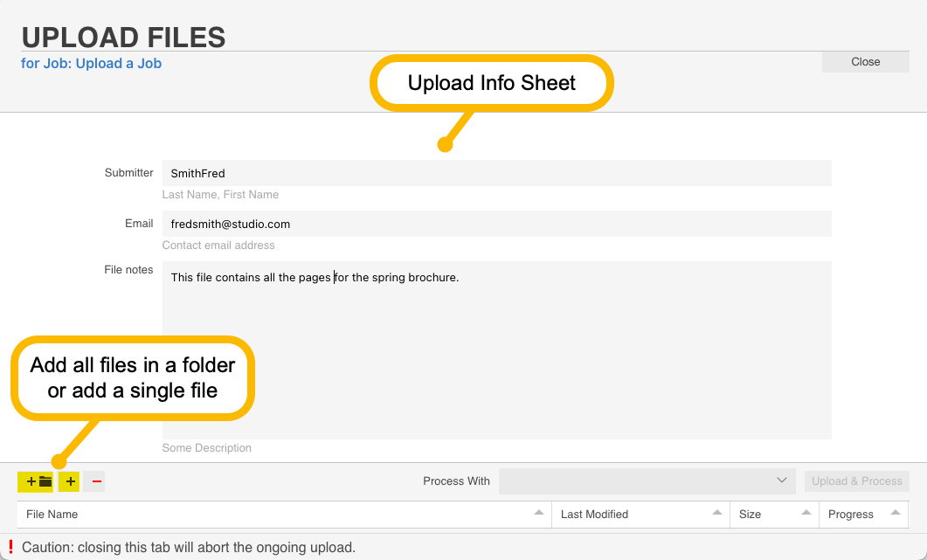Click the Upload Info Sheet callout label

491,83
